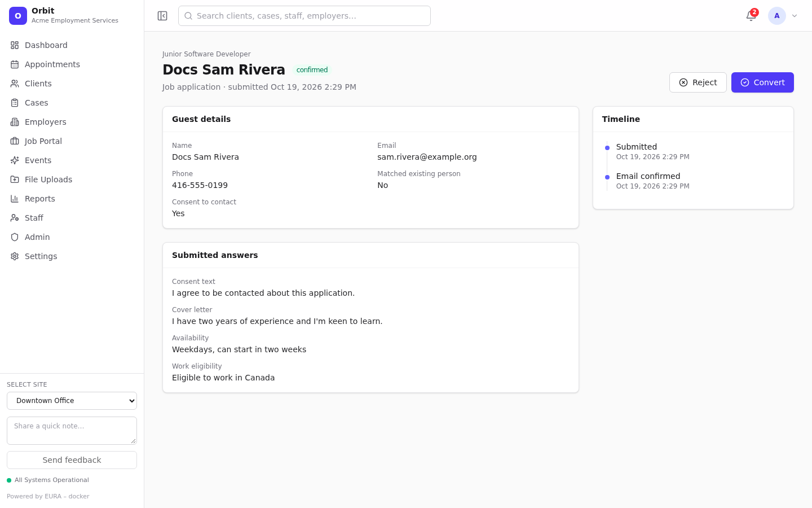This screenshot has height=508, width=812.
Task: Select the availability answer about weekdays
Action: [x=239, y=349]
